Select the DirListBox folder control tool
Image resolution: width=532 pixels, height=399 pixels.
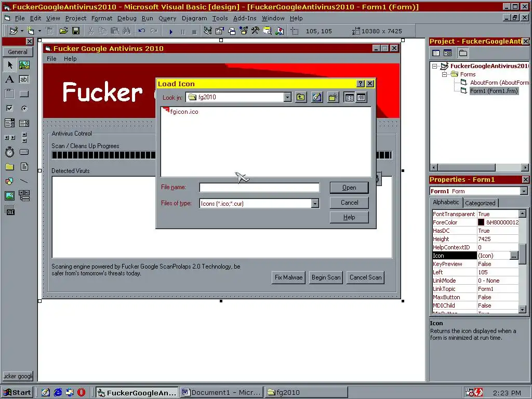click(x=10, y=167)
